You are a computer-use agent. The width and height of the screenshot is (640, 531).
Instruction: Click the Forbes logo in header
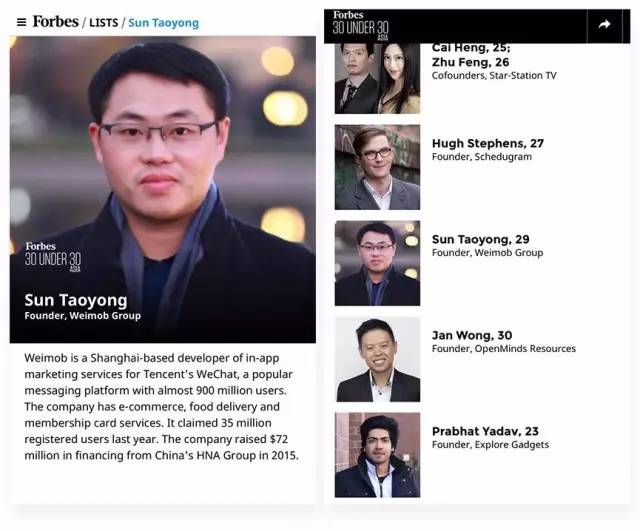pos(56,22)
